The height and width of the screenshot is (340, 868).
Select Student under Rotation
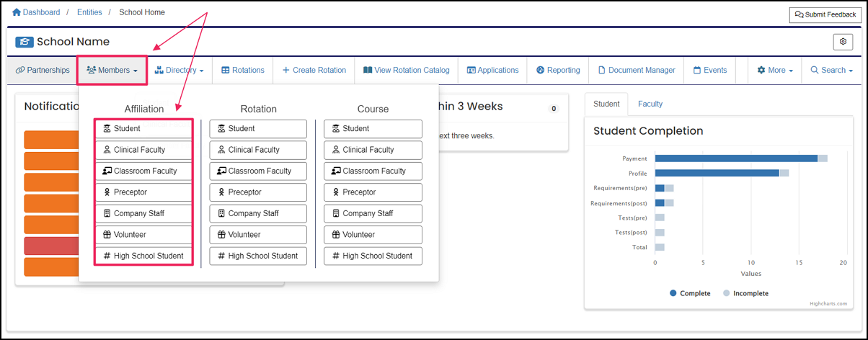[258, 129]
